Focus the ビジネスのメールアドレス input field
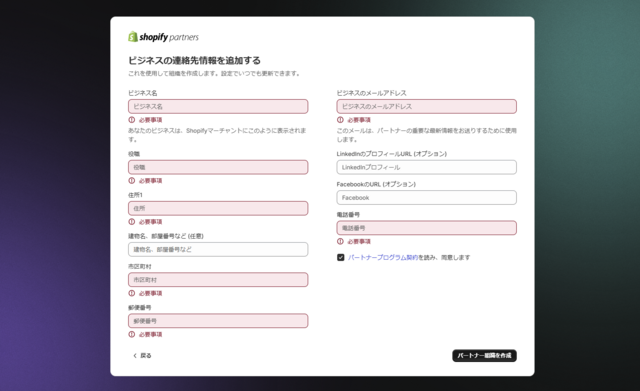Image resolution: width=640 pixels, height=391 pixels. (427, 106)
